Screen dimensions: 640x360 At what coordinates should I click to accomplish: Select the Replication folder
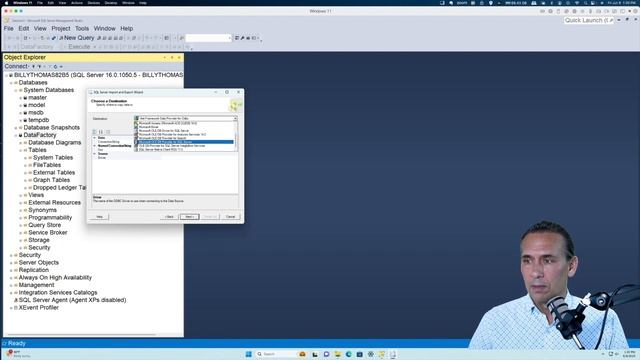point(33,270)
